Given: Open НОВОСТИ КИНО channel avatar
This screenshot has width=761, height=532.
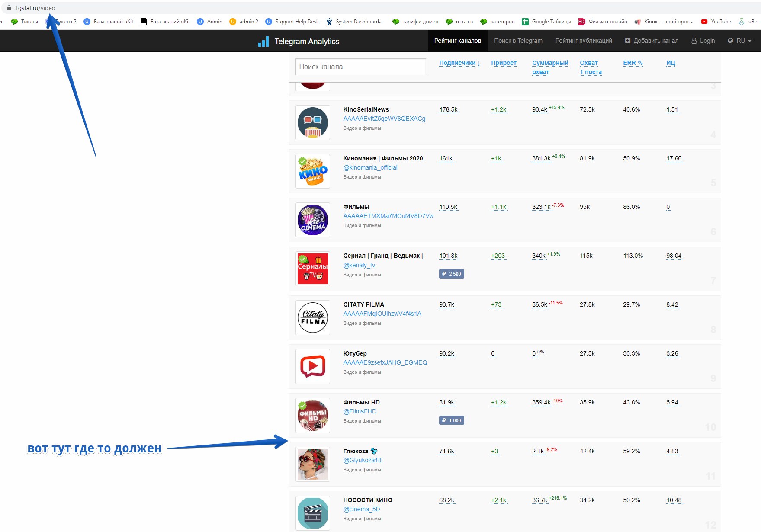Looking at the screenshot, I should pos(313,513).
